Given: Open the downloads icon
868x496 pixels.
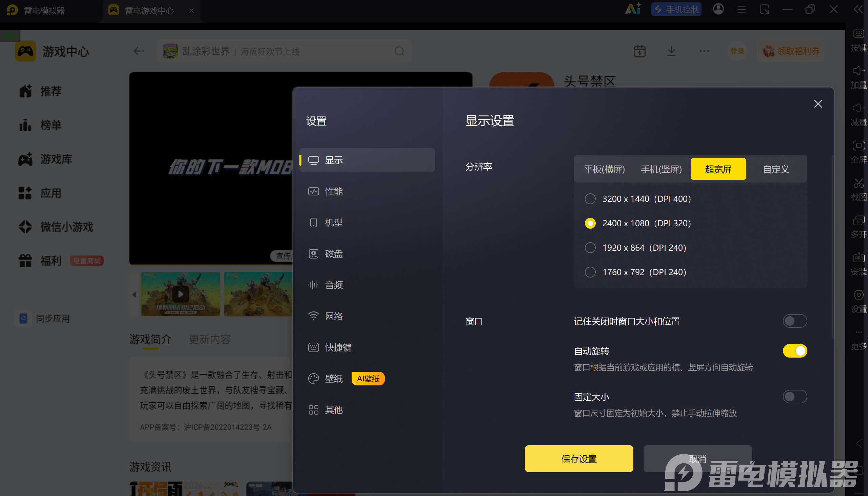Looking at the screenshot, I should 671,52.
